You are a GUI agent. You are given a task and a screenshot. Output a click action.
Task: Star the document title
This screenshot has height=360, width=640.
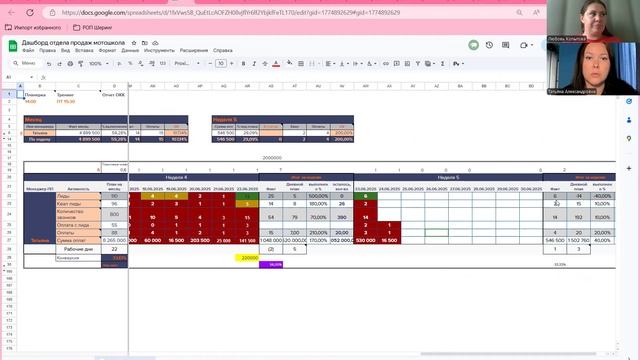pyautogui.click(x=134, y=43)
